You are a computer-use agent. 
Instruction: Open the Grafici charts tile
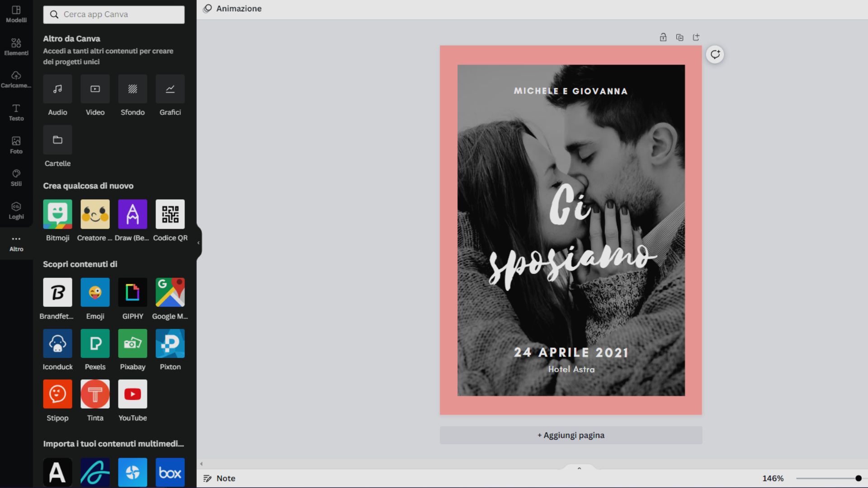click(170, 89)
